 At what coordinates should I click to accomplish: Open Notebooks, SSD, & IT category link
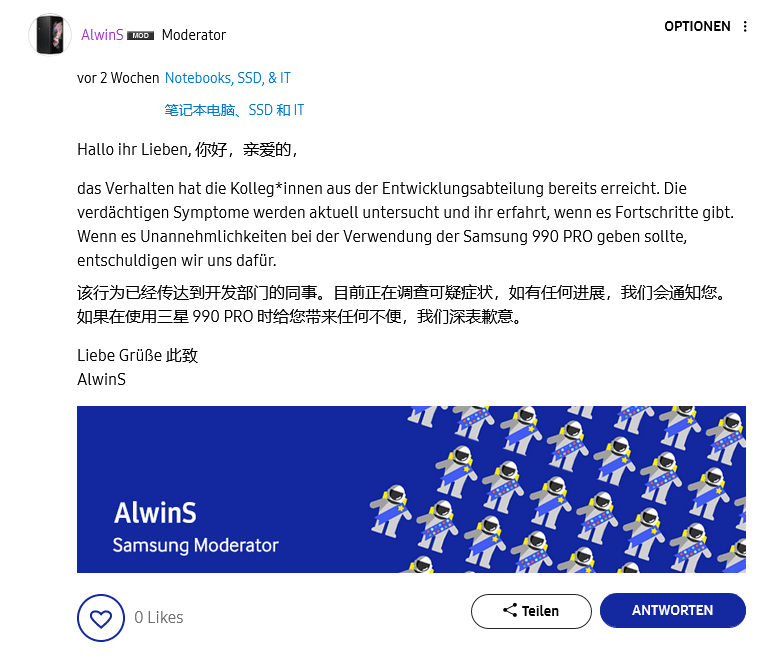coord(228,78)
